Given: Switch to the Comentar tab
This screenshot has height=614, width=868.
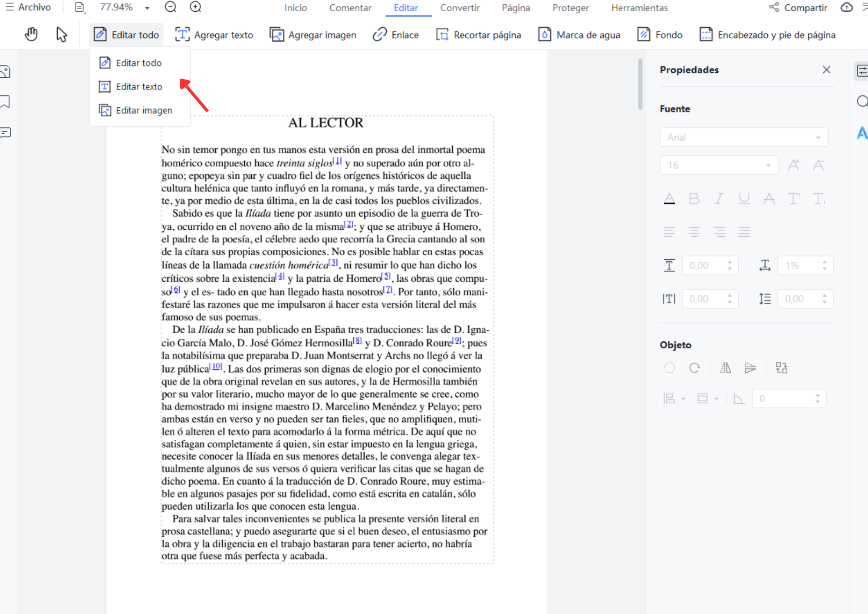Looking at the screenshot, I should coord(350,8).
